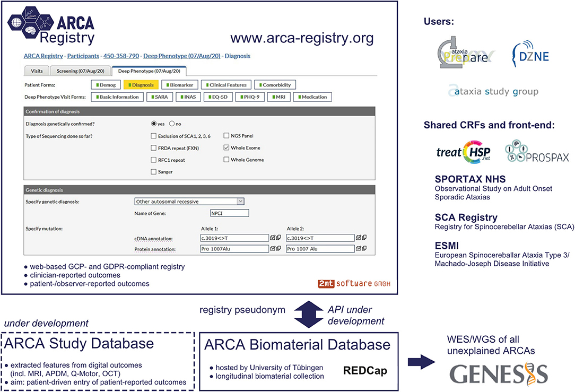Check the RFC1 repeat checkbox
This screenshot has width=575, height=392.
154,160
